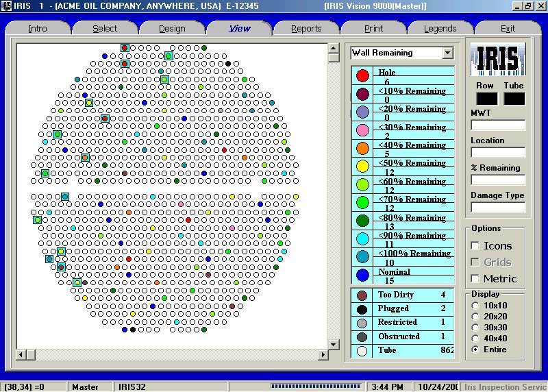Click the gray Restricted legend icon
Viewport: 548px width, 392px height.
click(362, 323)
